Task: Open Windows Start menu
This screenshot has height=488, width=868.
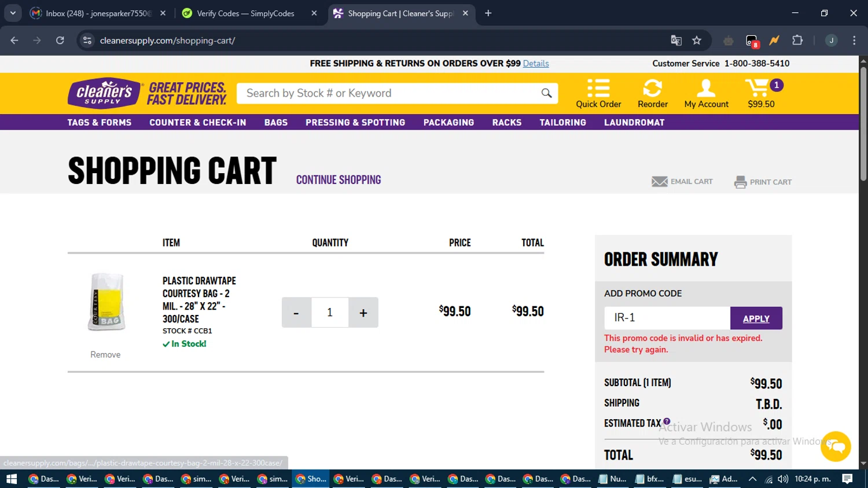Action: point(12,479)
